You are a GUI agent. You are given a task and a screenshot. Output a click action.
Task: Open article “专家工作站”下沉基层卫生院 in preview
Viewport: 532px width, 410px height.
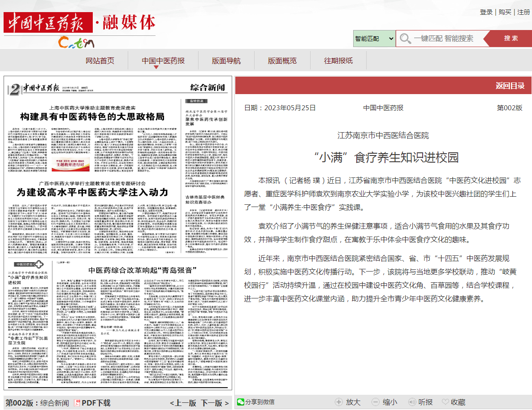28,341
